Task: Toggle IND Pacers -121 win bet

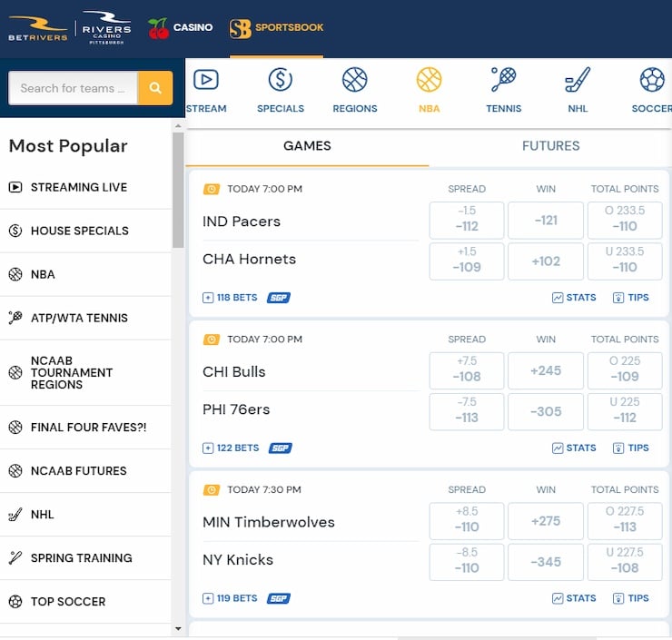Action: [546, 221]
